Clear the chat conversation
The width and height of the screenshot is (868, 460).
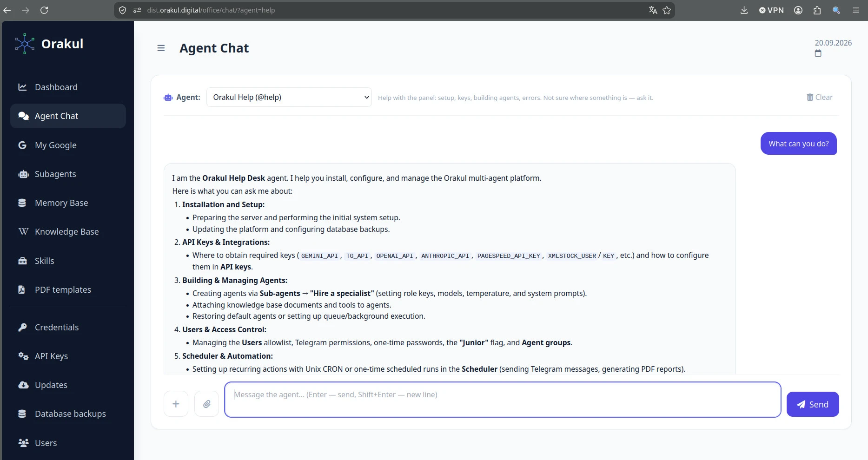point(820,97)
